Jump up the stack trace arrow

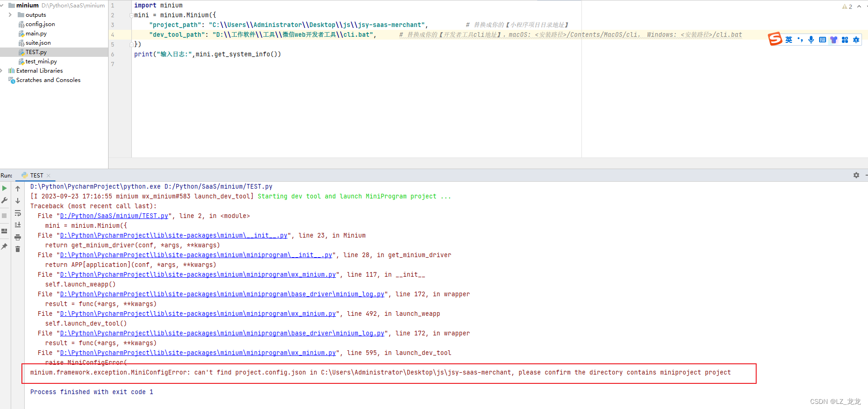tap(18, 189)
